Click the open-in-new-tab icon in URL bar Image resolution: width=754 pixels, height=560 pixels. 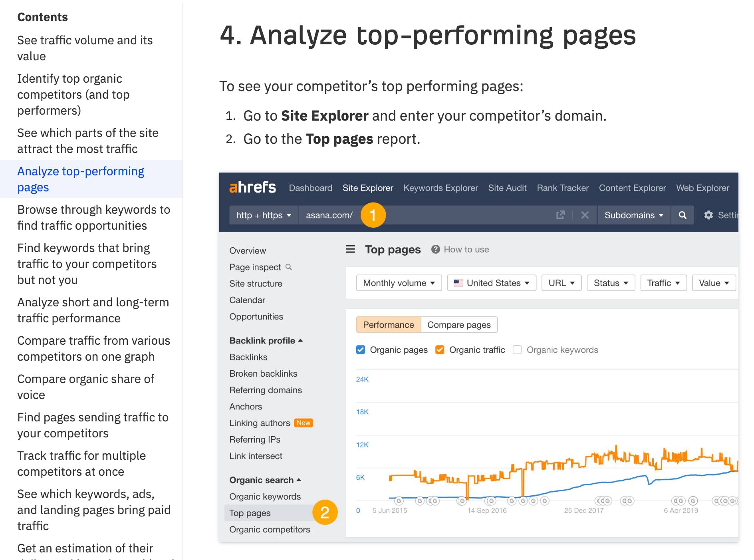(x=560, y=215)
